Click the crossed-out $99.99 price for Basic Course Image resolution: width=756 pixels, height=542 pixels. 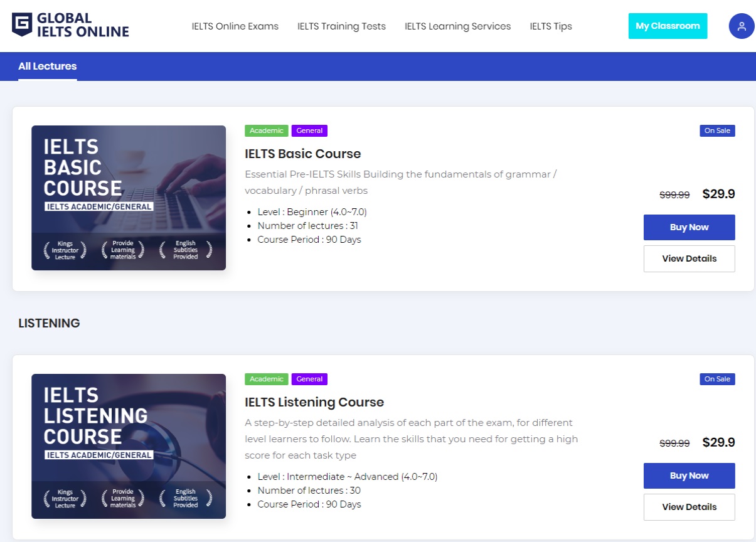click(674, 195)
